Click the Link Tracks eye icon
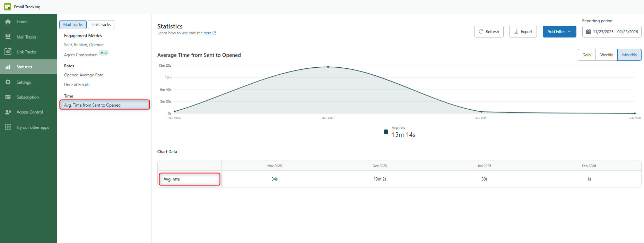Screen dimensions: 644x243 coord(8,52)
